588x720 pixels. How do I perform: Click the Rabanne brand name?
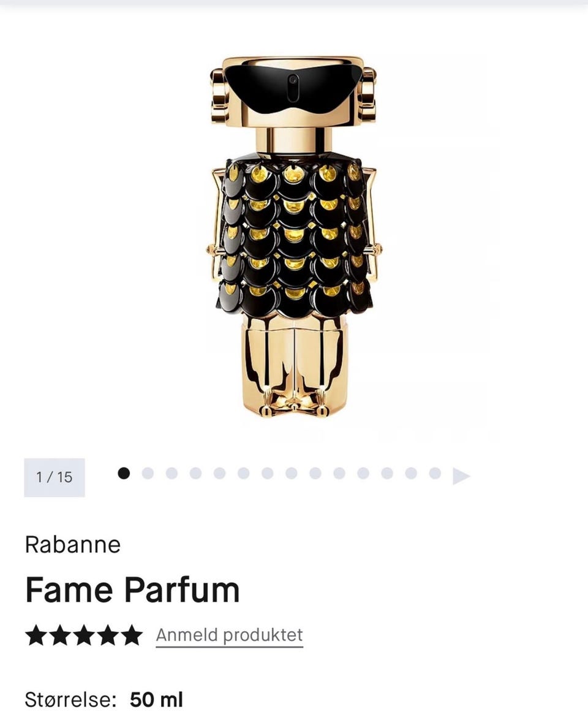72,545
